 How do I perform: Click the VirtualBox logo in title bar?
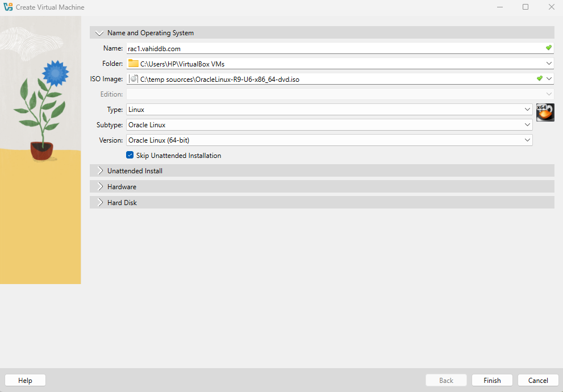[8, 7]
